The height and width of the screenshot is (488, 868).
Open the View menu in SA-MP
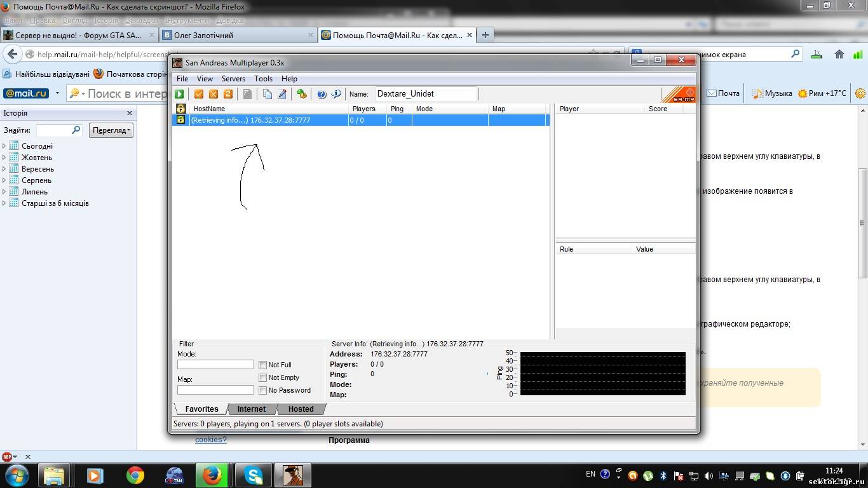[205, 79]
